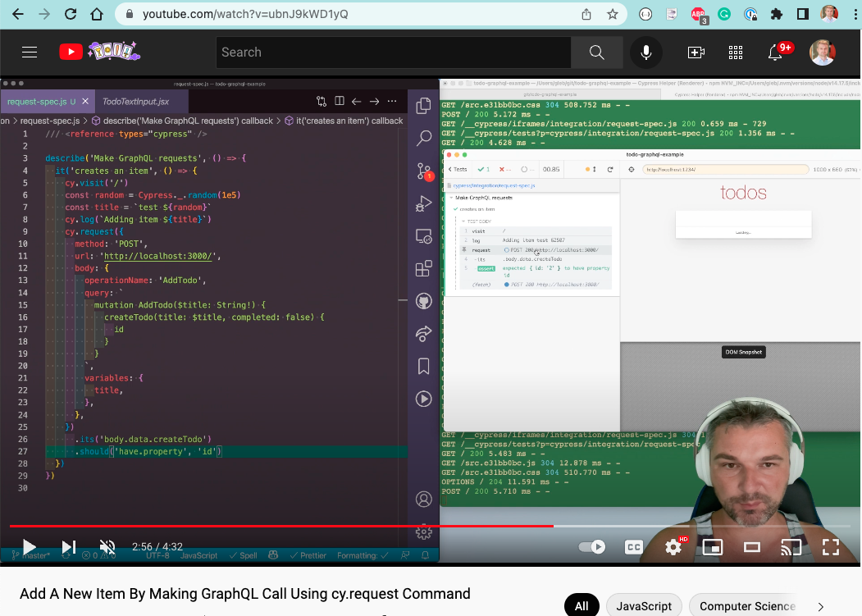862x616 pixels.
Task: Click the Cypress rerun tests icon
Action: click(609, 170)
